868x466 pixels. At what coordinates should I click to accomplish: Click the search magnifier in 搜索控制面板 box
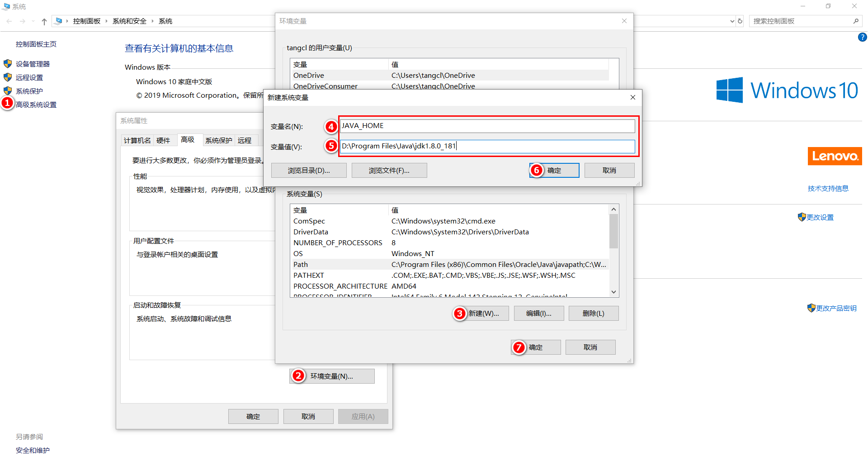click(x=856, y=21)
